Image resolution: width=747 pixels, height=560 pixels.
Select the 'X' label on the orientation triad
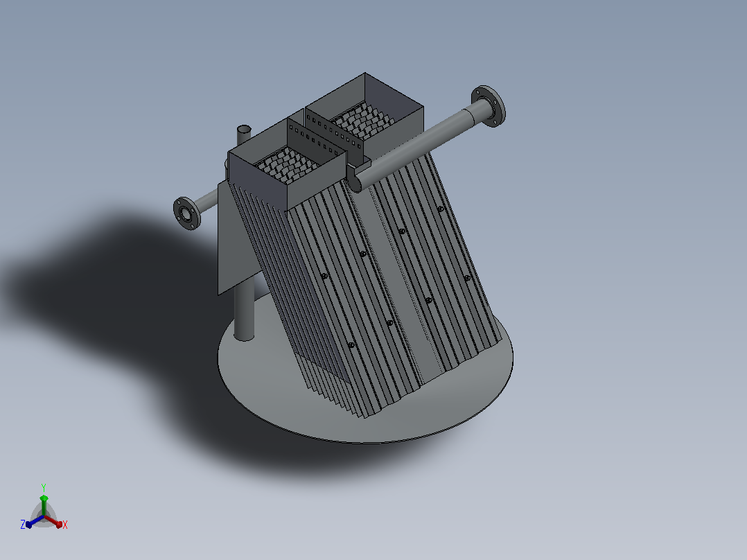(65, 525)
